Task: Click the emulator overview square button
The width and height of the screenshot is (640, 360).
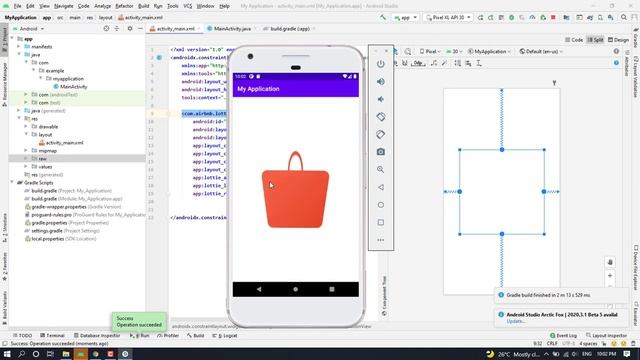Action: 380,222
